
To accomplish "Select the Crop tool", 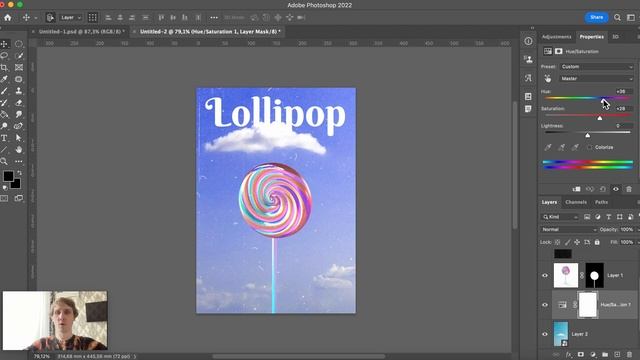I will pos(4,67).
